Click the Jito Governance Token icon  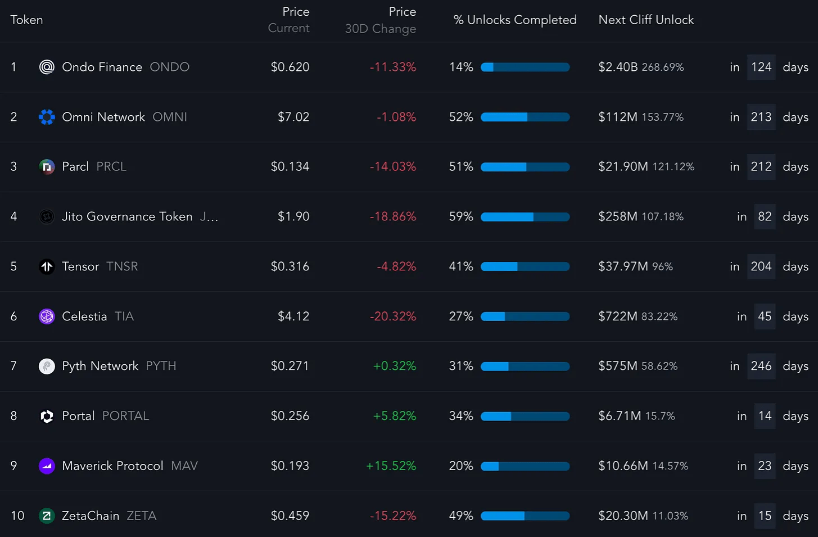click(x=46, y=217)
